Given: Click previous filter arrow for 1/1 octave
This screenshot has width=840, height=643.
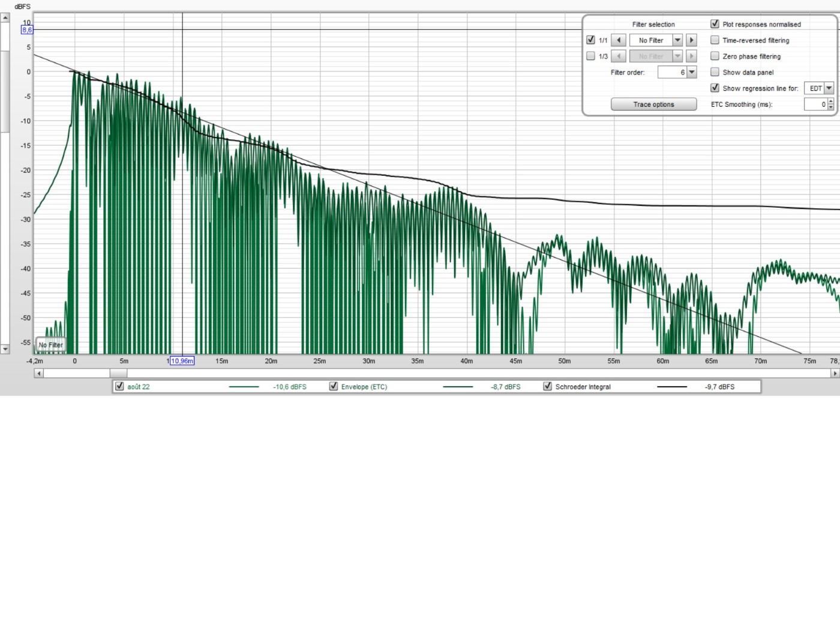Looking at the screenshot, I should (x=619, y=40).
